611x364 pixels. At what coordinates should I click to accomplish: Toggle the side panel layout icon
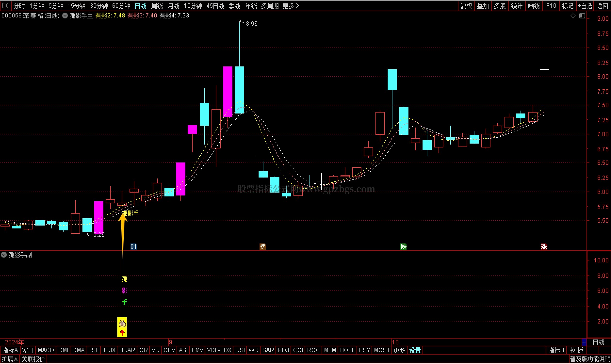pyautogui.click(x=582, y=16)
